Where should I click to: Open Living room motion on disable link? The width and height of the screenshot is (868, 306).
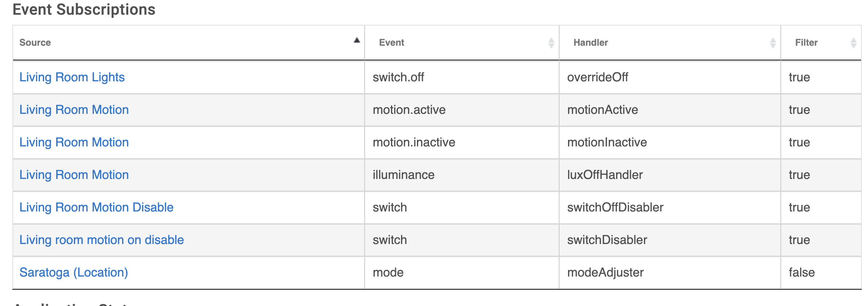tap(102, 240)
